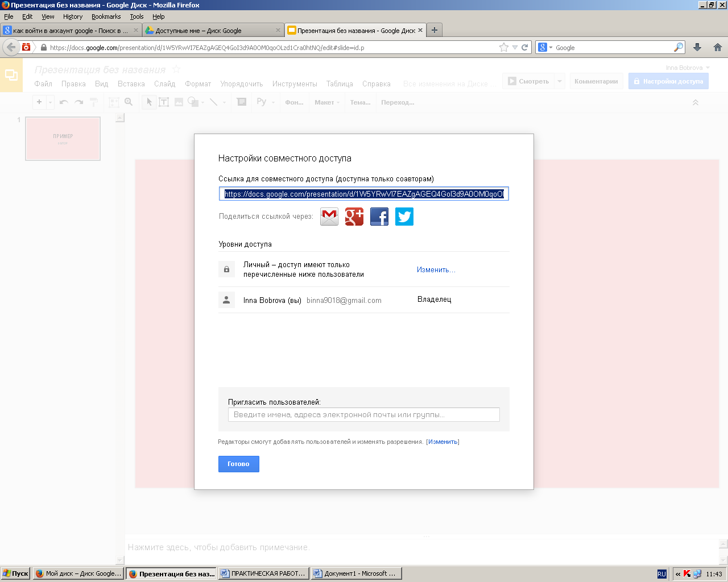This screenshot has height=582, width=728.
Task: Click the Готово button
Action: click(239, 464)
